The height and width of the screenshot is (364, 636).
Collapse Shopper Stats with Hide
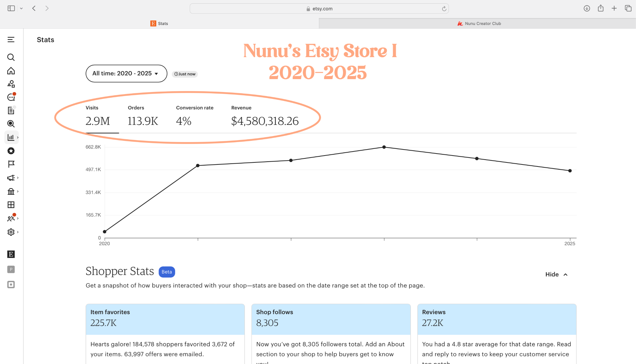[x=556, y=275]
